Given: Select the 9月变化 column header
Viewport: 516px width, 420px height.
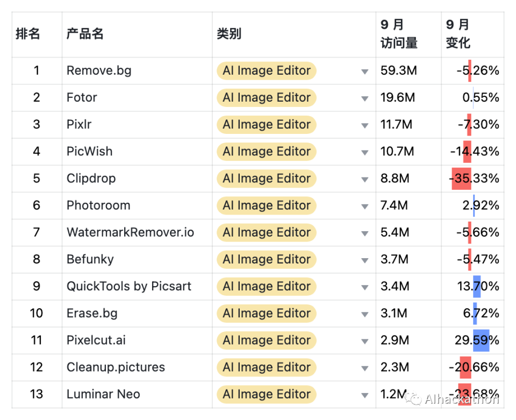Looking at the screenshot, I should (x=458, y=34).
